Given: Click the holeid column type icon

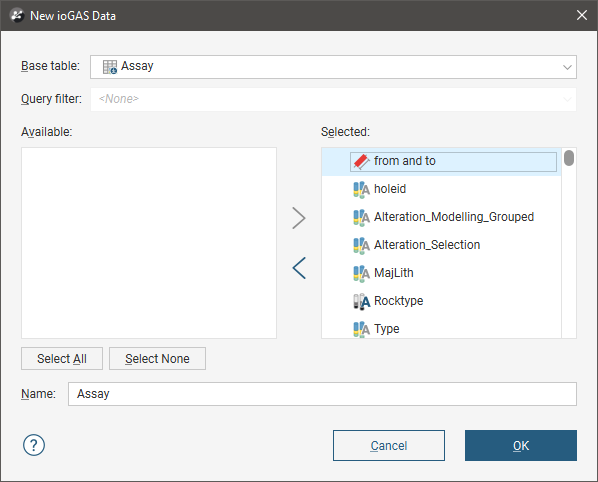Looking at the screenshot, I should [361, 190].
